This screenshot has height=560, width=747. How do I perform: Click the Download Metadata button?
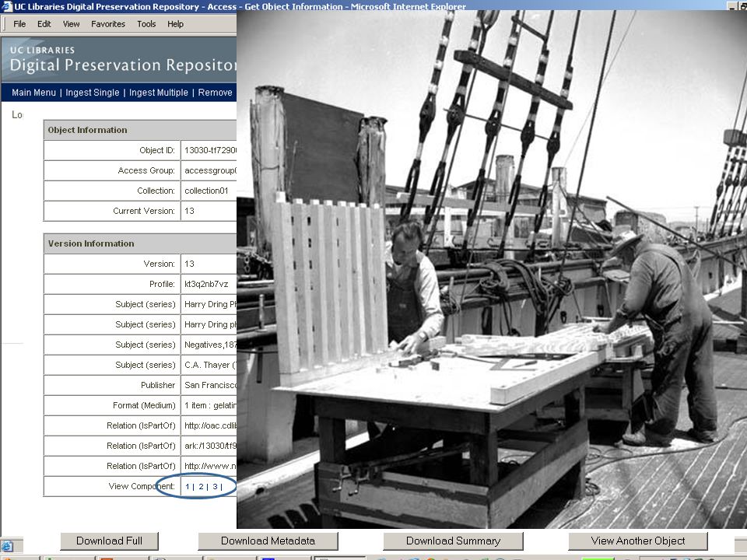(x=268, y=541)
